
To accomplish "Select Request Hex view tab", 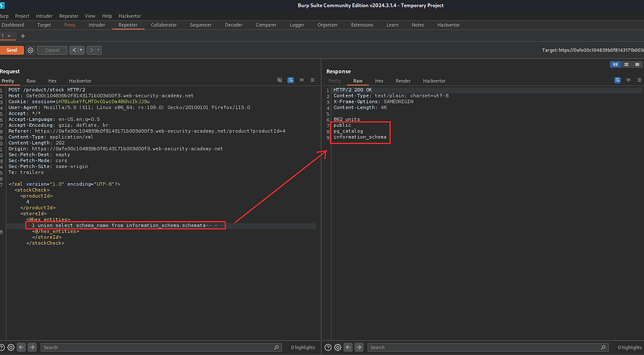I will [52, 81].
